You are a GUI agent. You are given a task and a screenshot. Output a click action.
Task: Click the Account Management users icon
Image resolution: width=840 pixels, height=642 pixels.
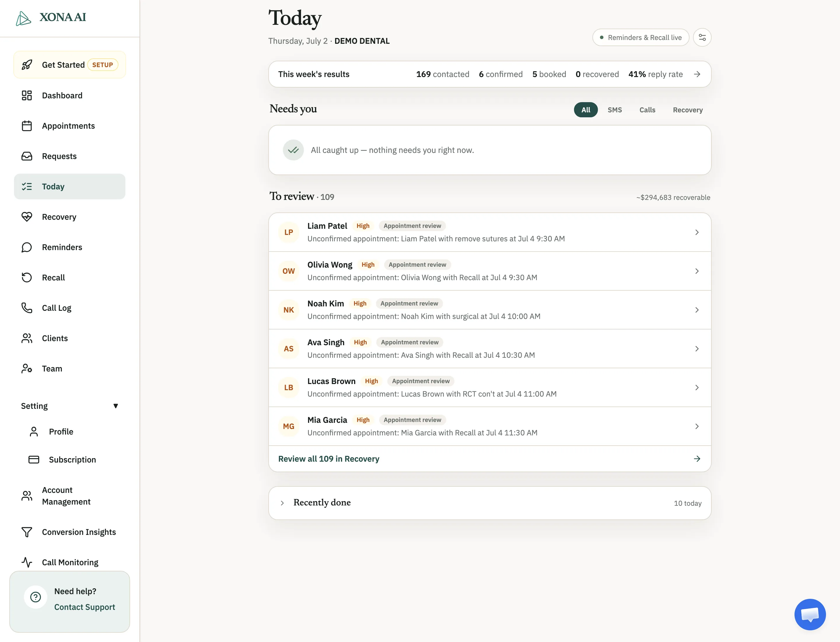tap(27, 496)
